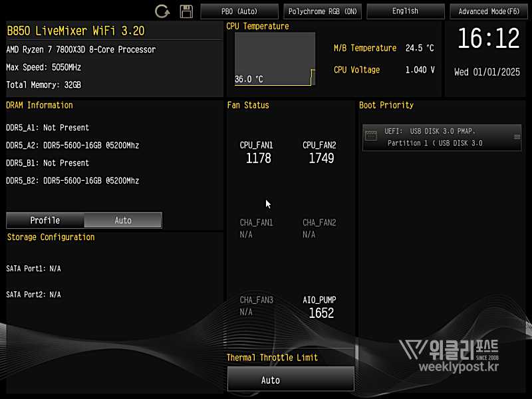
Task: Click the boot entry drag handle icon
Action: pos(517,137)
